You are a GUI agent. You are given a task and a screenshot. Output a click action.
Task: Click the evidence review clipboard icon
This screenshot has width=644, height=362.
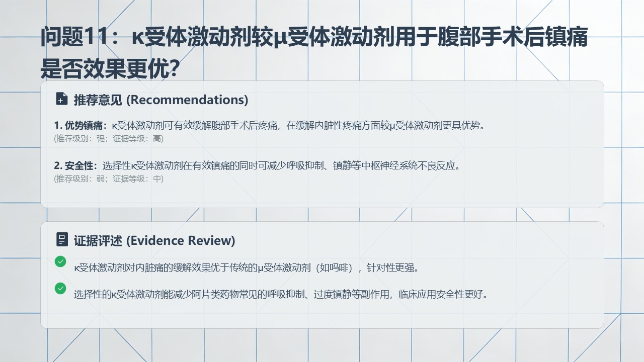coord(61,240)
